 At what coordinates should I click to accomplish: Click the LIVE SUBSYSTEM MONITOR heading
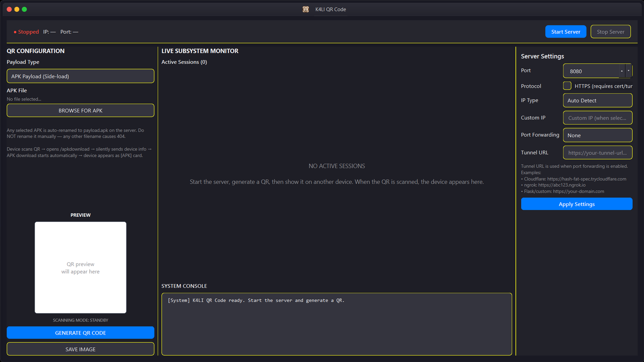click(x=200, y=51)
